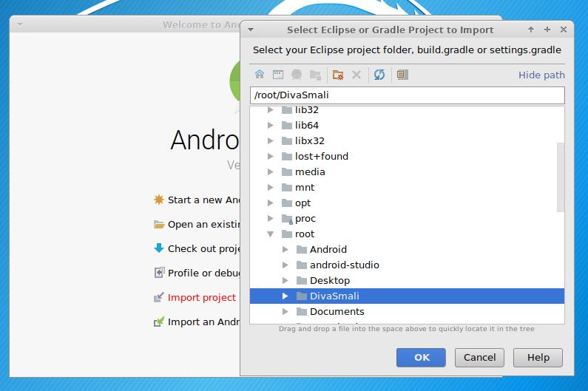Click the path text field

(x=407, y=95)
